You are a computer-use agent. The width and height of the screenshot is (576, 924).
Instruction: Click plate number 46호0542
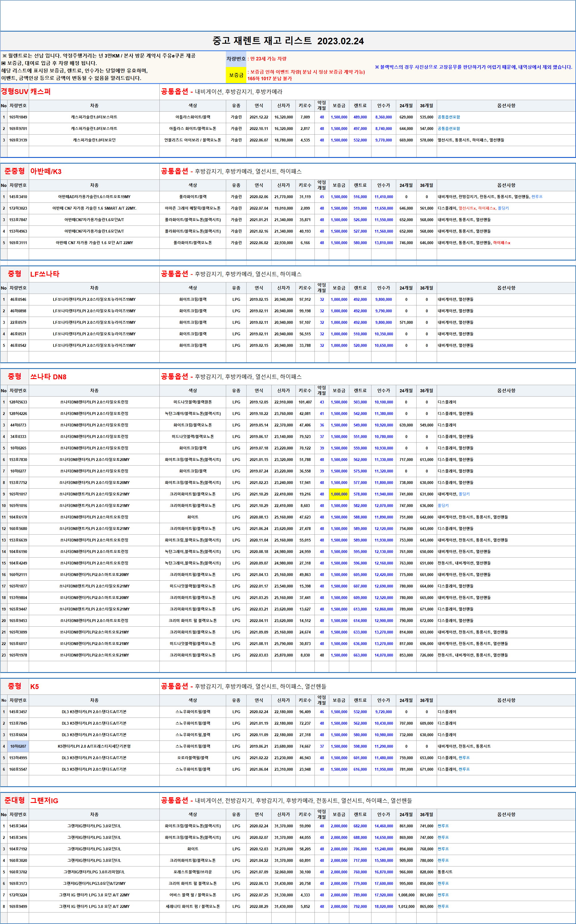point(18,345)
